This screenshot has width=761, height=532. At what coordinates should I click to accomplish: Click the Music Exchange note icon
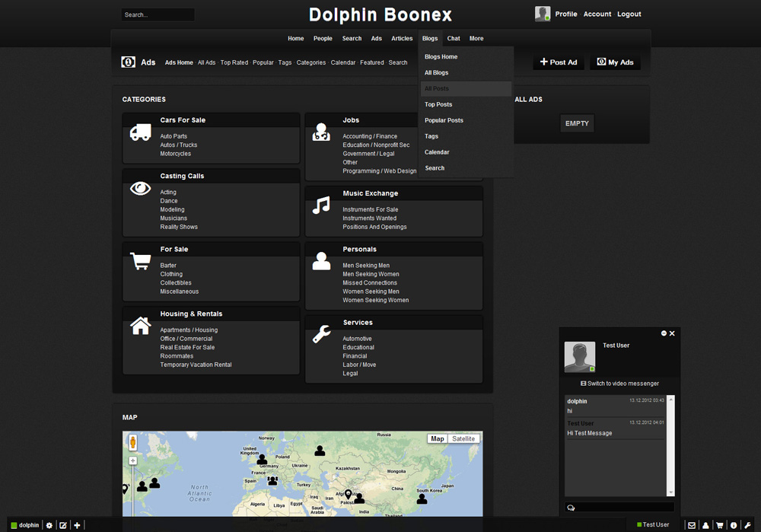click(x=321, y=205)
